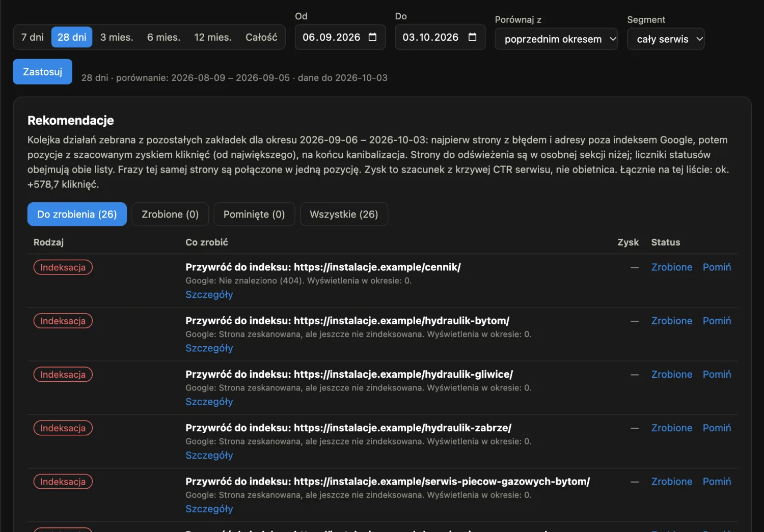Open Szczegóły for the cennik row

tap(209, 295)
